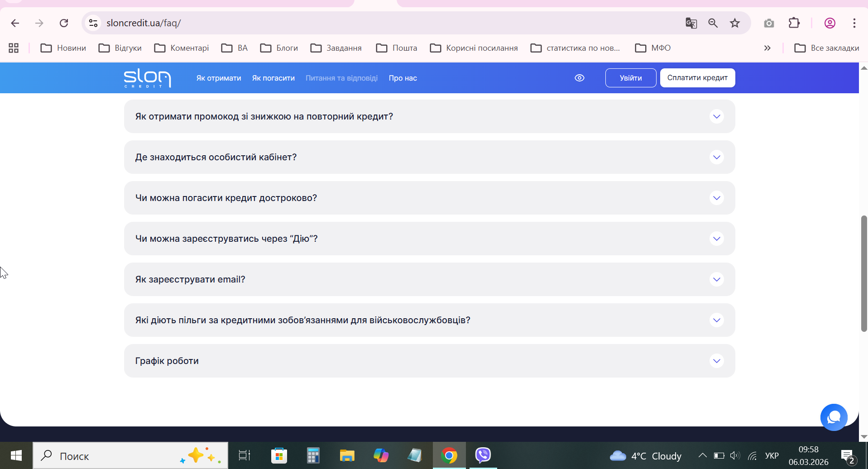Open 'Питання та відповіді' navigation item
Viewport: 868px width, 469px height.
[x=341, y=78]
